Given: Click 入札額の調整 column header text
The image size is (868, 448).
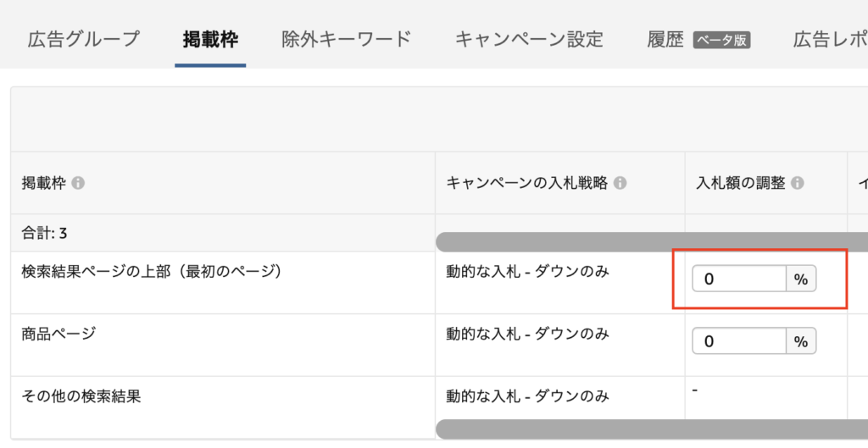Looking at the screenshot, I should pos(740,183).
